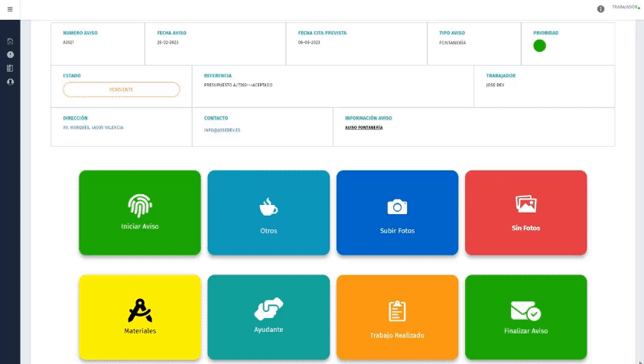Open the home icon in the sidebar

pos(10,41)
